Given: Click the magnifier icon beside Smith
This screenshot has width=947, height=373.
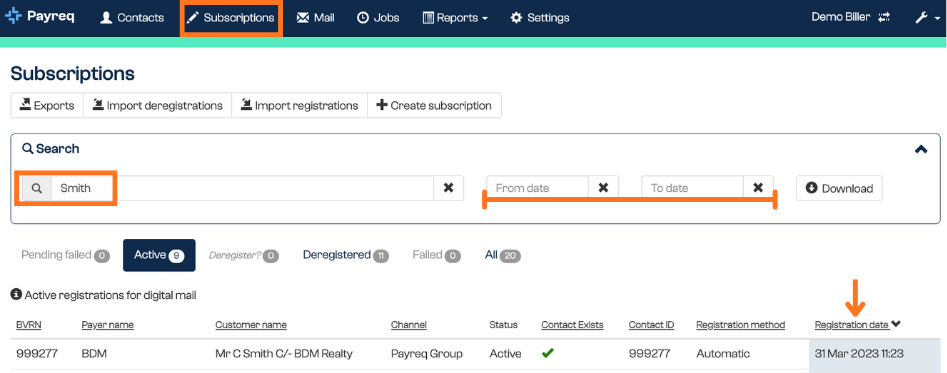Looking at the screenshot, I should click(37, 188).
